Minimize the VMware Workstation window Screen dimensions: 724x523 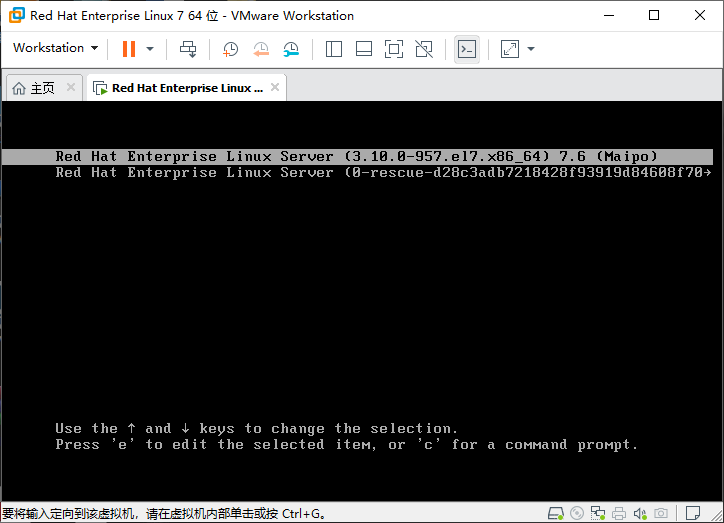609,15
